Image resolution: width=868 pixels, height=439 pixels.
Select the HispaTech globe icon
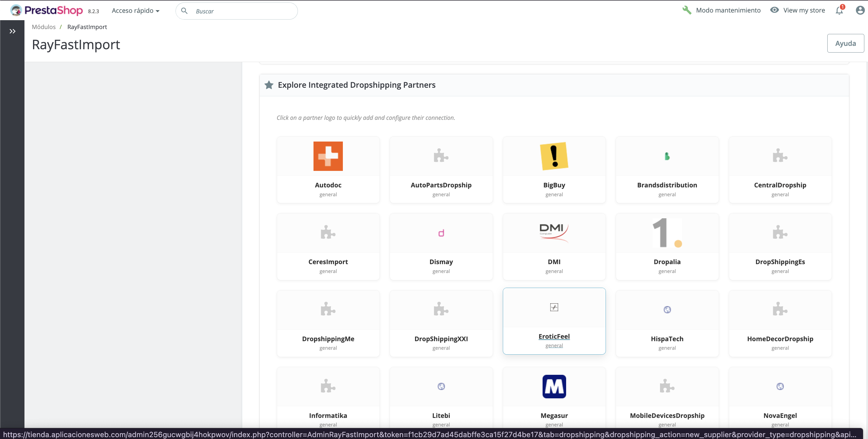pyautogui.click(x=667, y=309)
